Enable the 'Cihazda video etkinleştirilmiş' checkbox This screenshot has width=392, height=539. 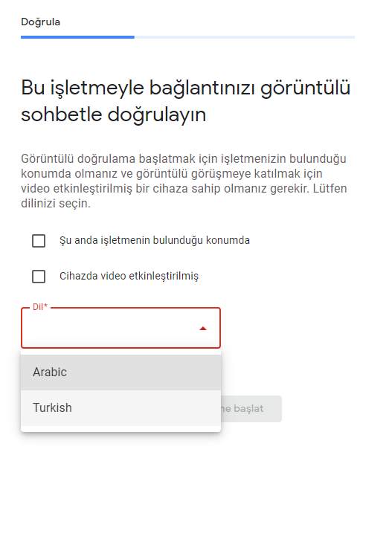coord(39,277)
